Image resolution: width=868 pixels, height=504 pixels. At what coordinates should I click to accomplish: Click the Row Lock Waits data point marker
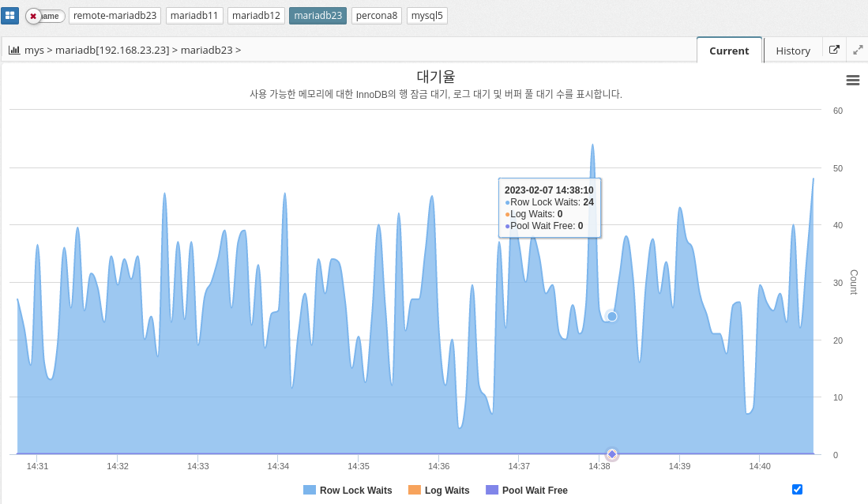pos(611,316)
